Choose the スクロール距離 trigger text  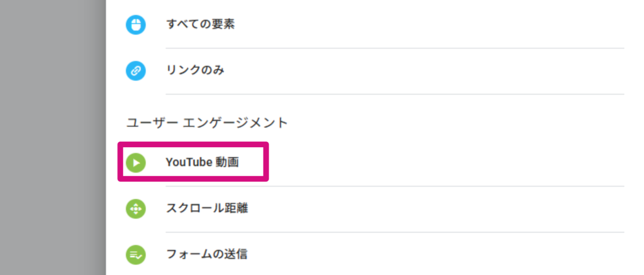(207, 208)
